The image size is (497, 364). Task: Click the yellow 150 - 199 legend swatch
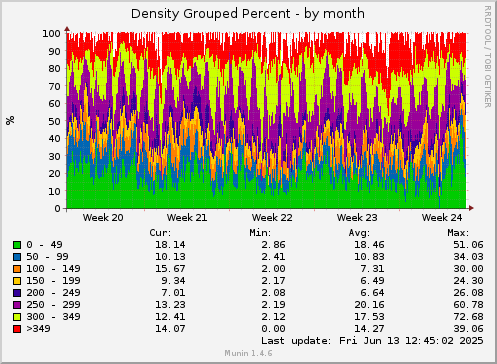coord(17,281)
